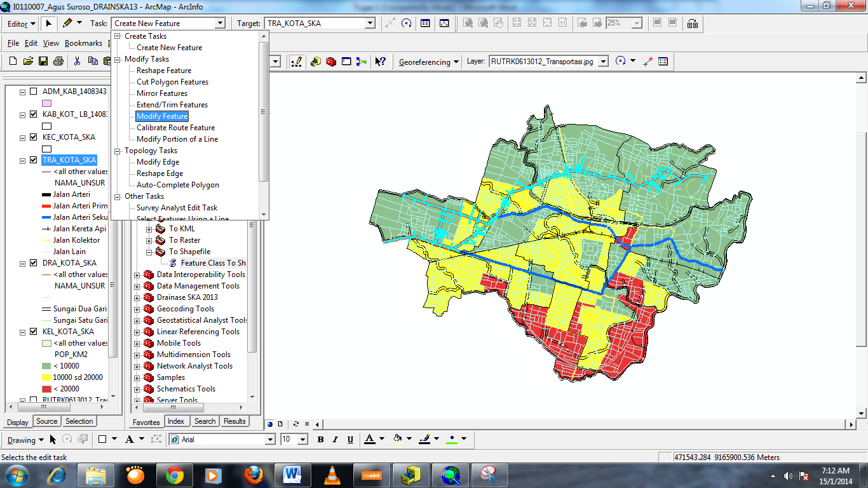Open the ArcToolbox window icon
This screenshot has height=488, width=868.
click(x=330, y=62)
